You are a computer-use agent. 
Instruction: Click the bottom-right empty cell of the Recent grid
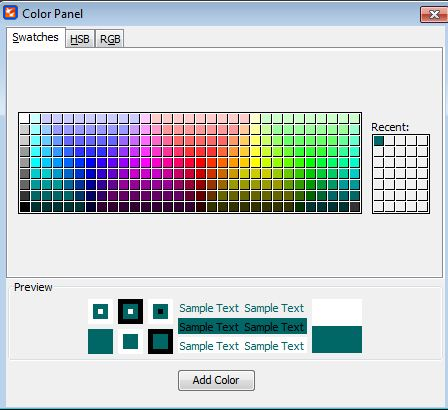(423, 207)
